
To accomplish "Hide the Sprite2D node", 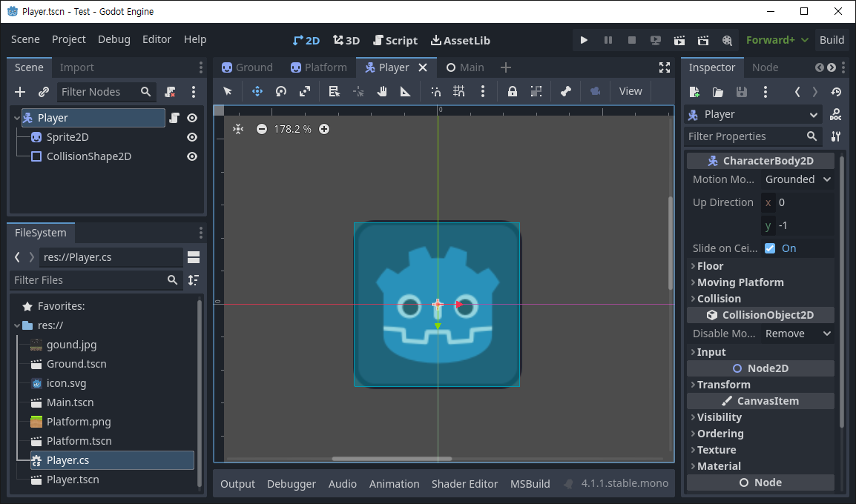I will pyautogui.click(x=192, y=137).
